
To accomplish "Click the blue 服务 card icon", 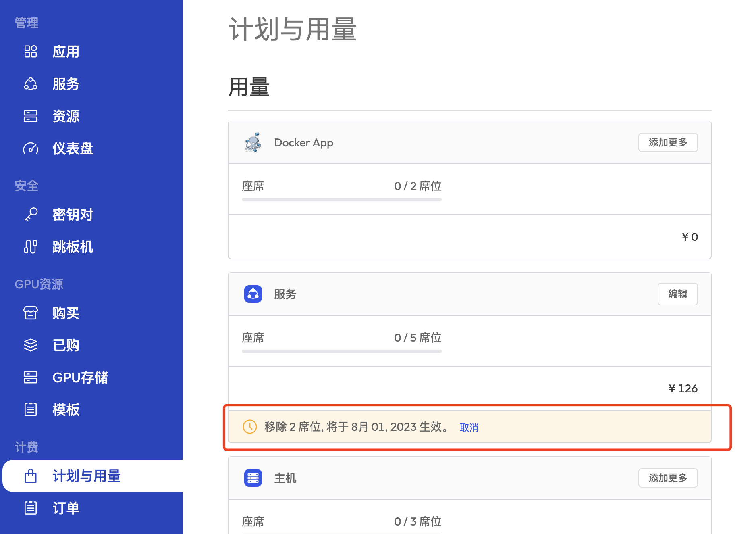I will point(253,294).
